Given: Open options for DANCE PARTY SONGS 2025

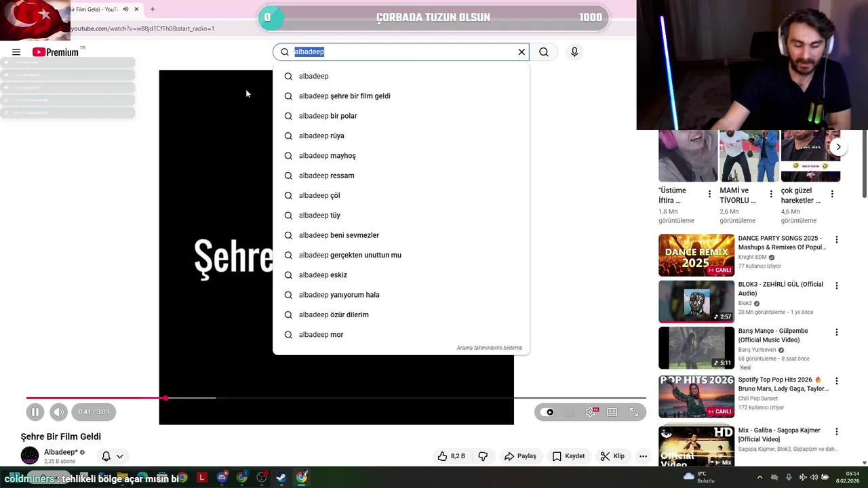Looking at the screenshot, I should click(x=837, y=239).
